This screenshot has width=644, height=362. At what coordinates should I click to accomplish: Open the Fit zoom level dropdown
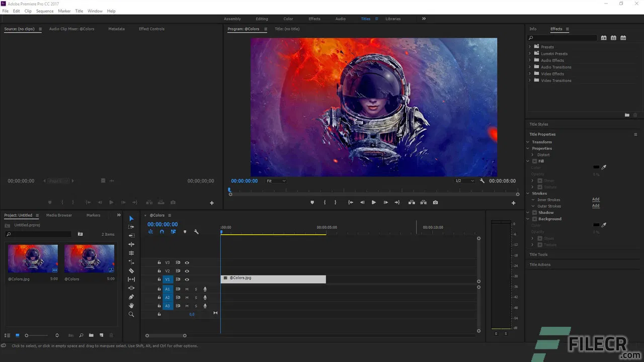point(276,181)
